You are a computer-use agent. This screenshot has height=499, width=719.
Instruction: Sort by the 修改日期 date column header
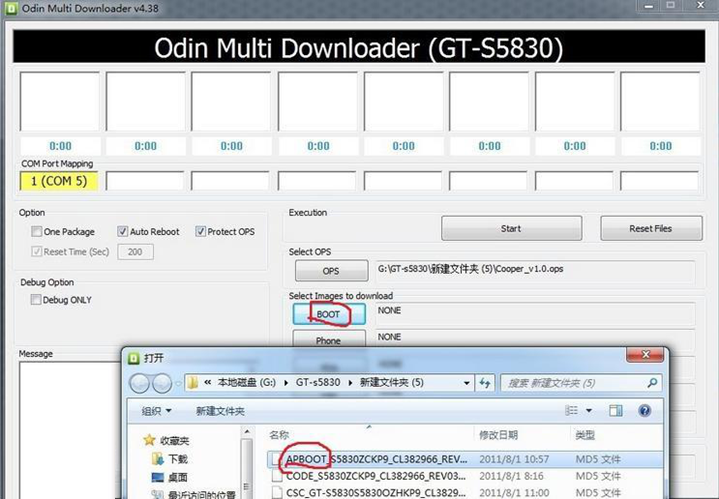(498, 435)
